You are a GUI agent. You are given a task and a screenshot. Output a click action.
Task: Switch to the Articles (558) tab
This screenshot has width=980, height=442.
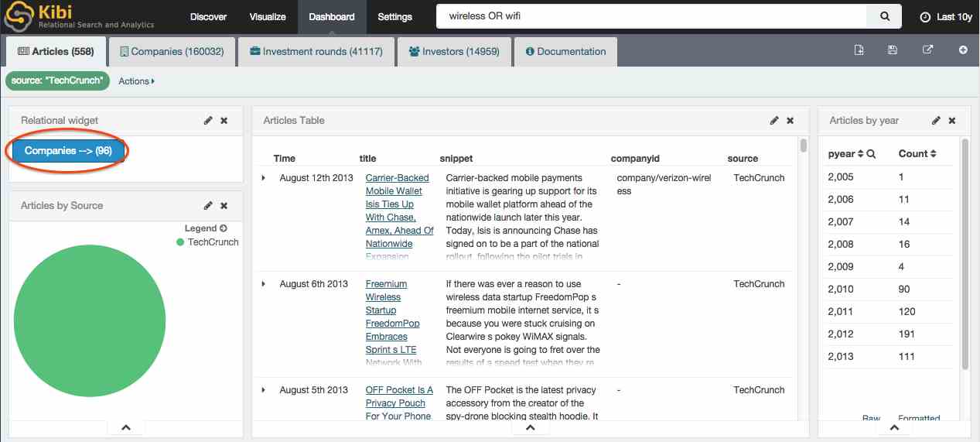[55, 52]
